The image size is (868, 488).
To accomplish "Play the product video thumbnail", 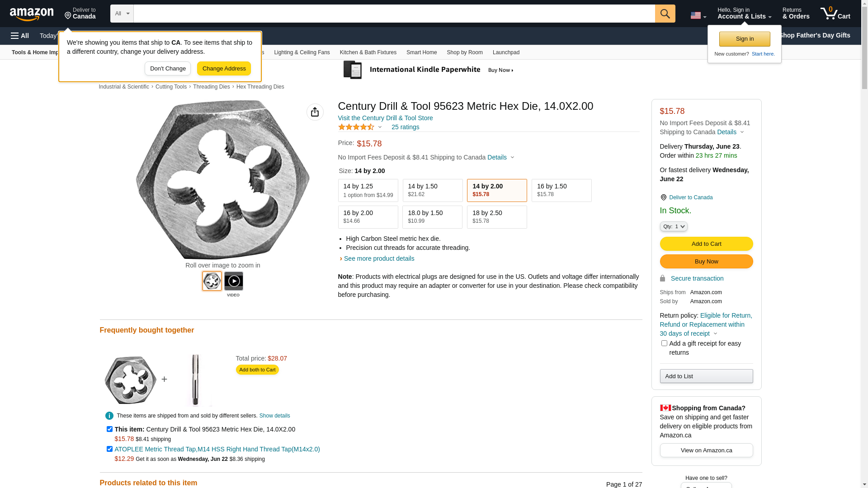I will point(234,281).
